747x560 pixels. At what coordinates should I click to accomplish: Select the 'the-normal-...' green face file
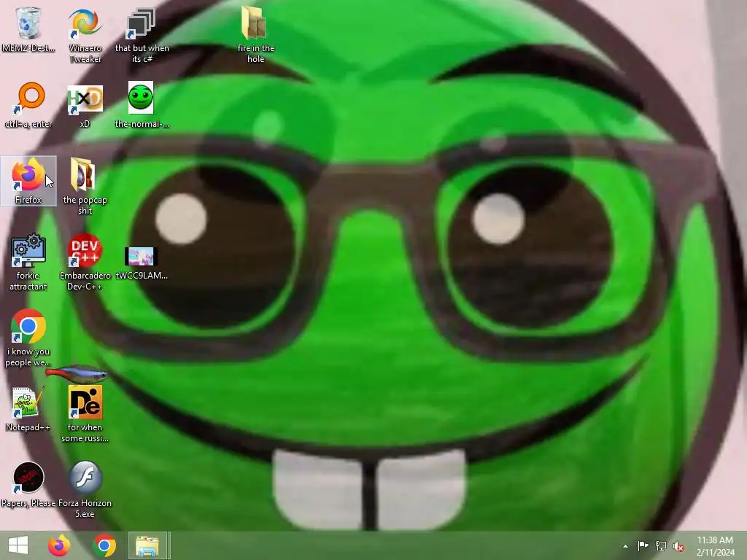(142, 105)
